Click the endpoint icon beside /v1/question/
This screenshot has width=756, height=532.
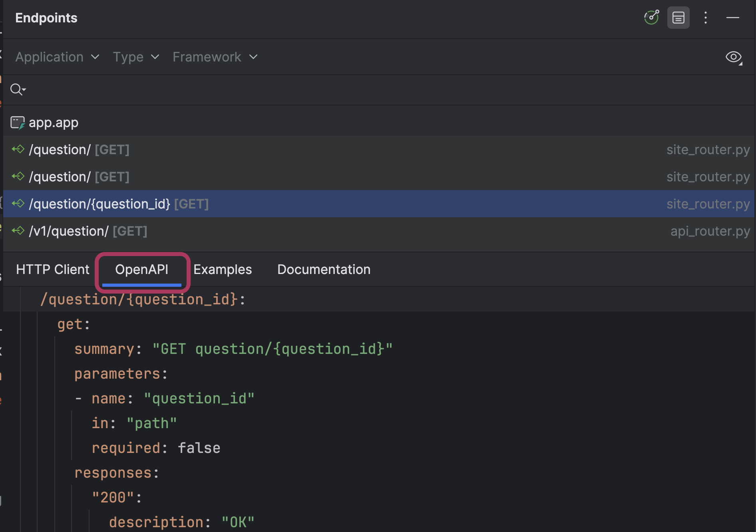pyautogui.click(x=18, y=231)
